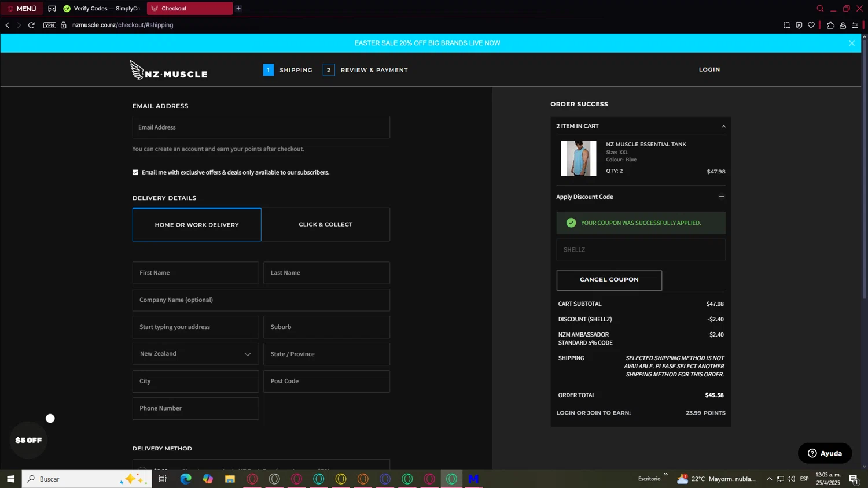Dismiss the Easter Sale banner
The width and height of the screenshot is (868, 488).
pos(851,43)
